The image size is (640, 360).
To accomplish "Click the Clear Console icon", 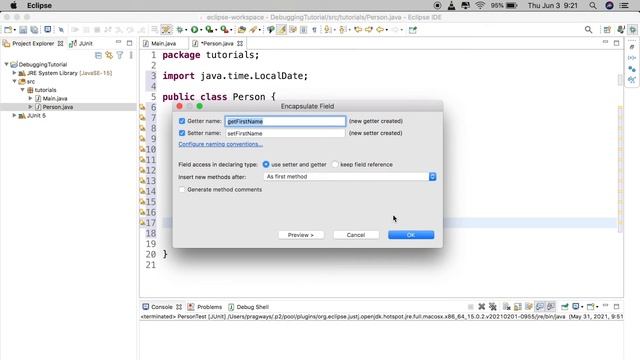I will pos(507,307).
